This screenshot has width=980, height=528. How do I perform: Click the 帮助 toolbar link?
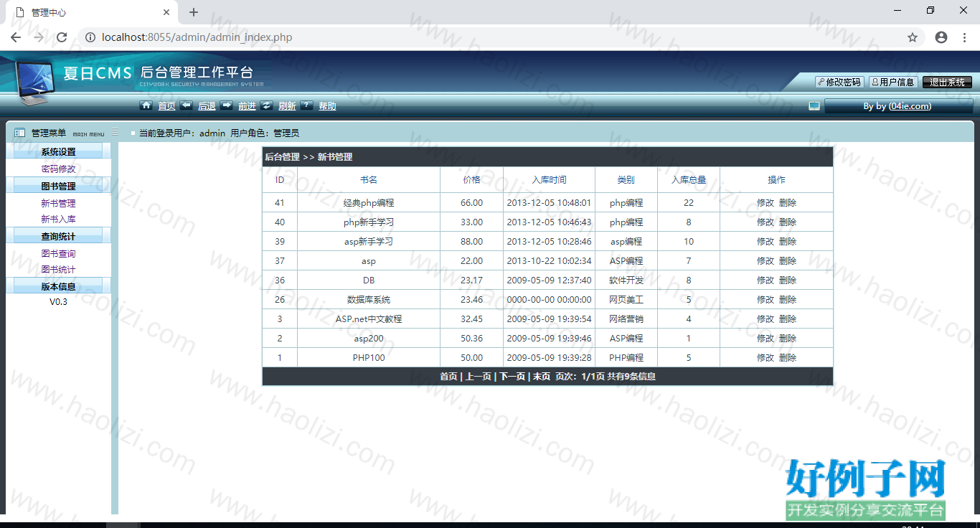(x=327, y=106)
